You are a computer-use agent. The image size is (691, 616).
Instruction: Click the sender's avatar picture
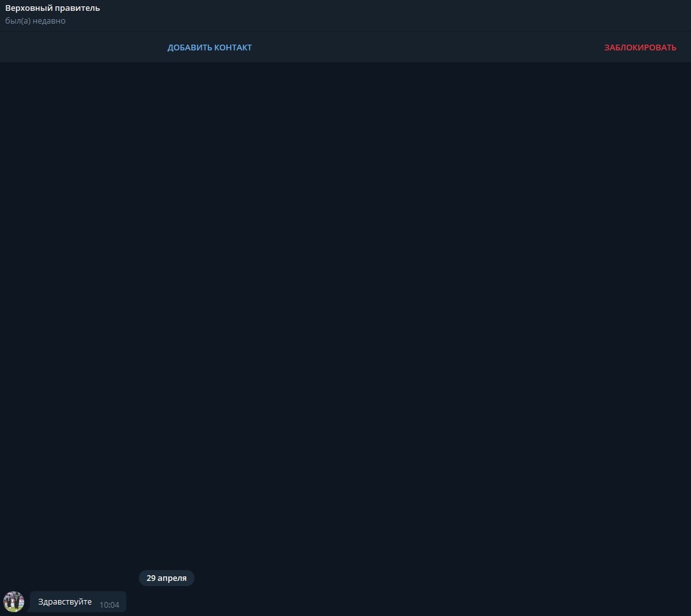(13, 601)
